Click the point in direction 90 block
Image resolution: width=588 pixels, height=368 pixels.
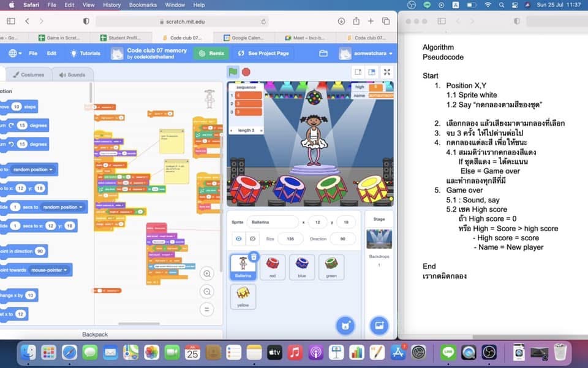tap(23, 251)
